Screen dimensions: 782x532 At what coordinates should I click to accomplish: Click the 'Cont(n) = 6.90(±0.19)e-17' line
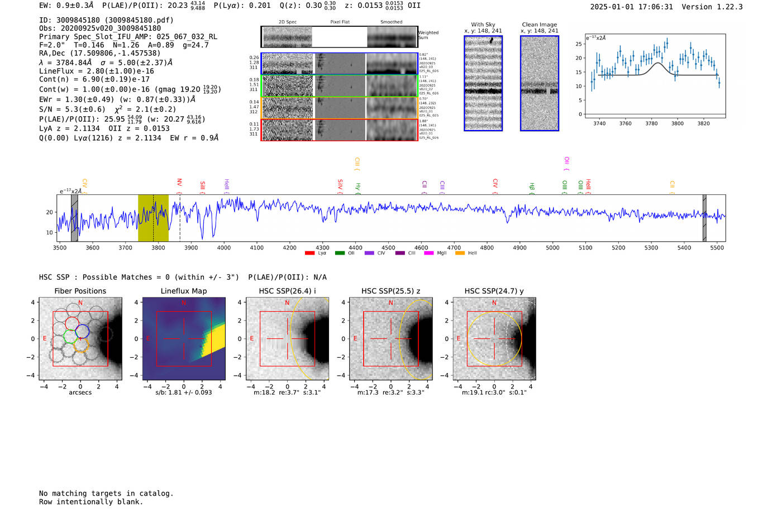coord(94,79)
